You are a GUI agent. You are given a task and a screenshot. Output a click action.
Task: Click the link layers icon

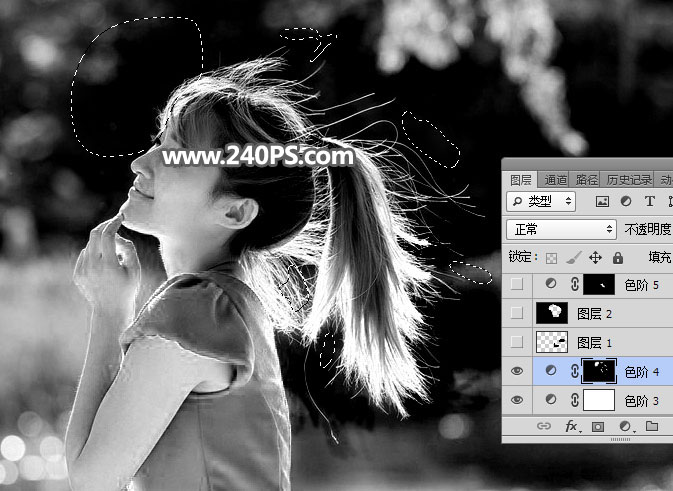545,427
